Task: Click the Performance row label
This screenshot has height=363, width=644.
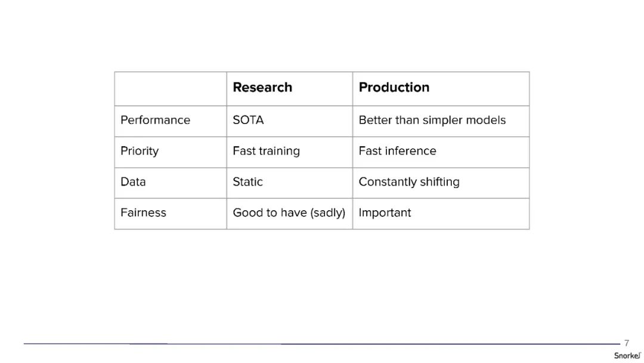Action: [x=155, y=120]
